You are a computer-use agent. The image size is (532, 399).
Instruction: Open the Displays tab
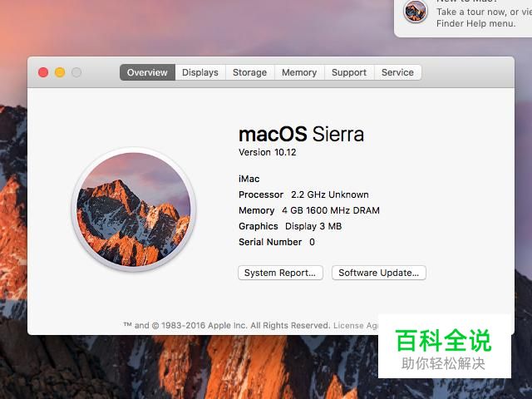coord(200,72)
